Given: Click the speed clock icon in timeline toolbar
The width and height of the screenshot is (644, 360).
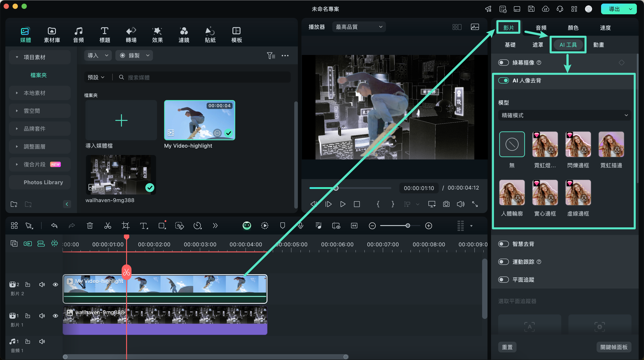Looking at the screenshot, I should (197, 226).
